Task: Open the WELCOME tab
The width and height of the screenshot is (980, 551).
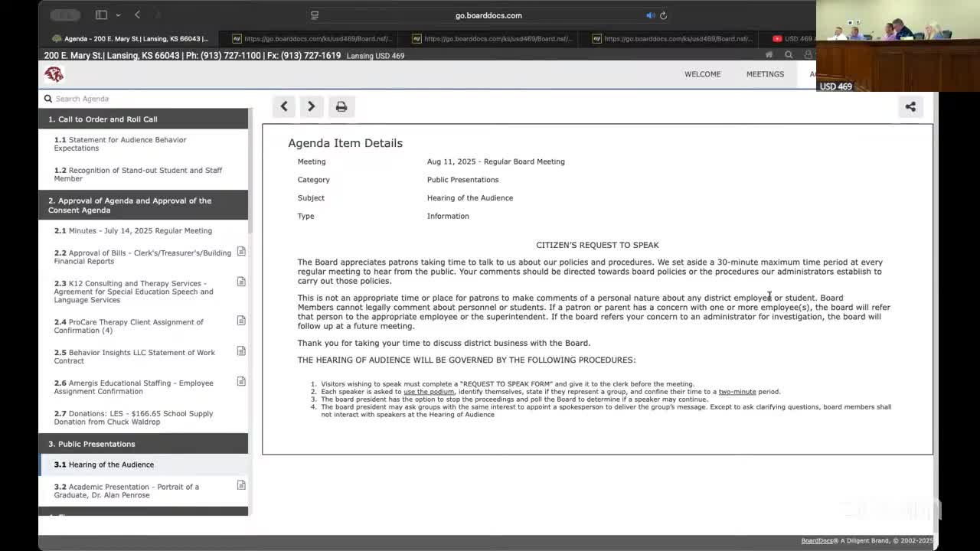Action: point(702,74)
